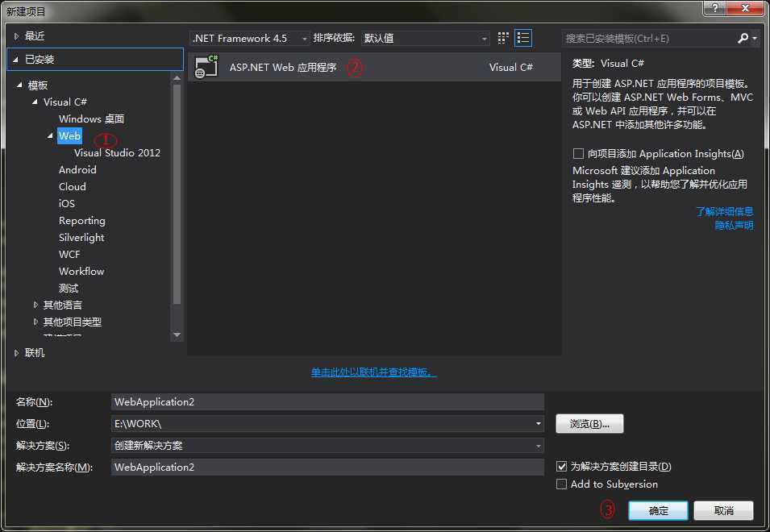Screen dimensions: 770x532
Task: Click the template tree scrollbar thumb
Action: point(177,193)
